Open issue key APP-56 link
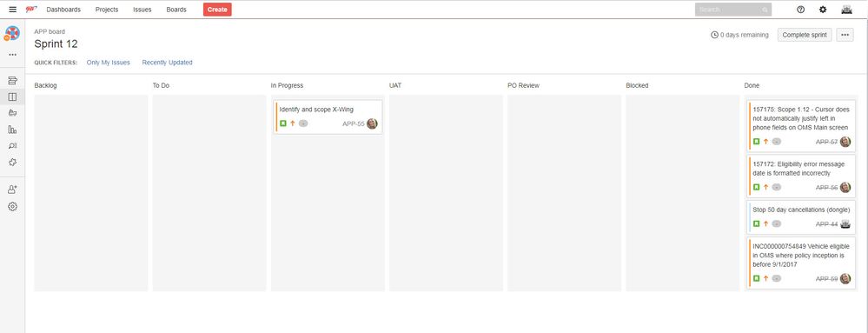 [x=826, y=188]
